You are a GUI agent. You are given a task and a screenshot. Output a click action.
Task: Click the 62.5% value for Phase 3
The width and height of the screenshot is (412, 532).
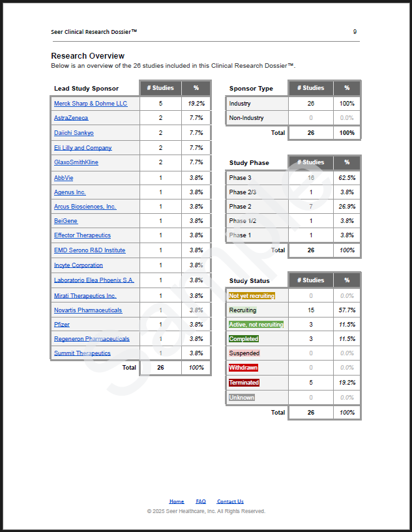[x=347, y=178]
